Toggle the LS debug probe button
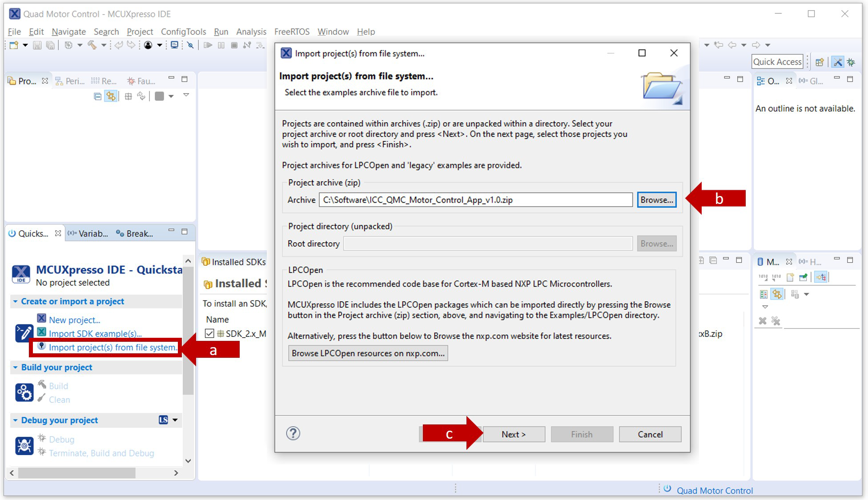 [x=163, y=420]
